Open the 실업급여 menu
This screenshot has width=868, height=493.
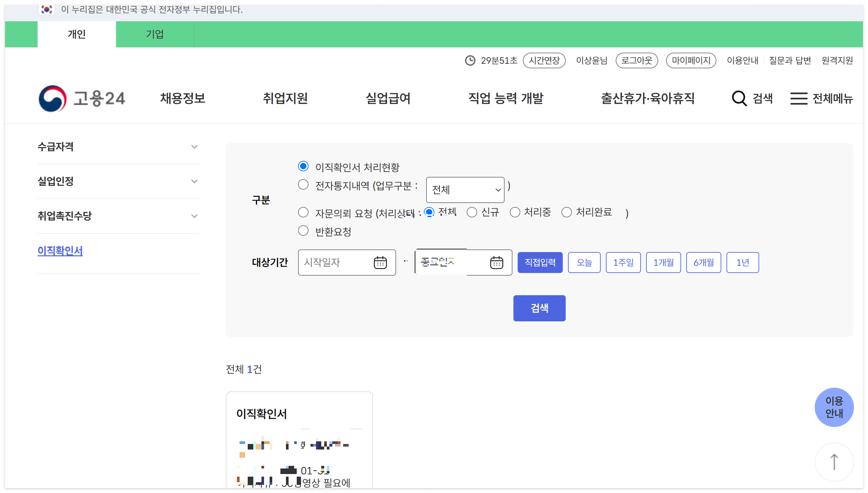pos(388,98)
